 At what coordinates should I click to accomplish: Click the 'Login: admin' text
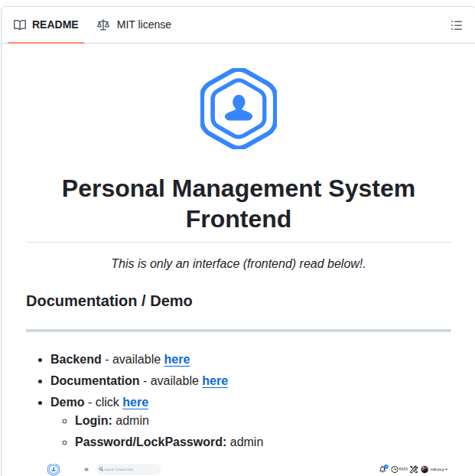pyautogui.click(x=112, y=420)
